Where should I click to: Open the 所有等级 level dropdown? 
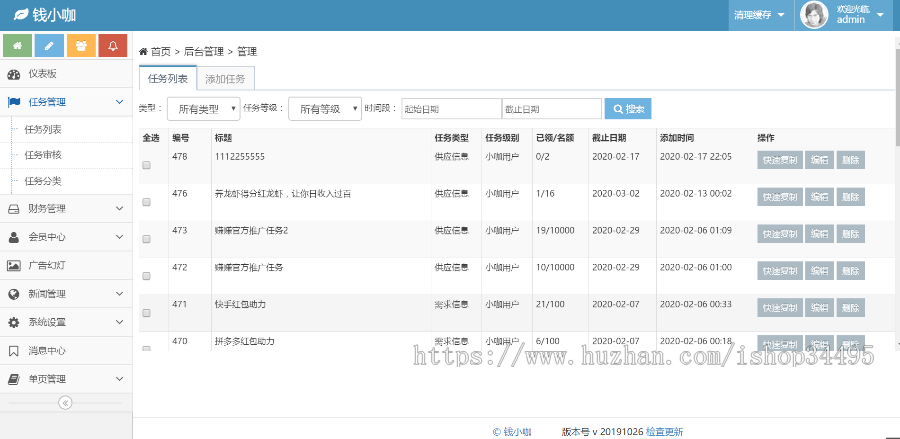click(x=325, y=108)
